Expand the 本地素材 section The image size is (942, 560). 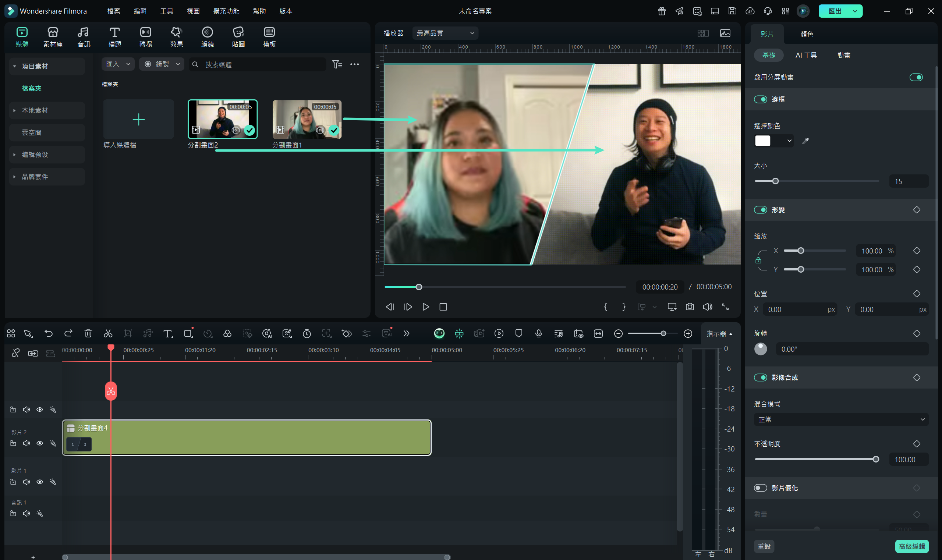(14, 111)
